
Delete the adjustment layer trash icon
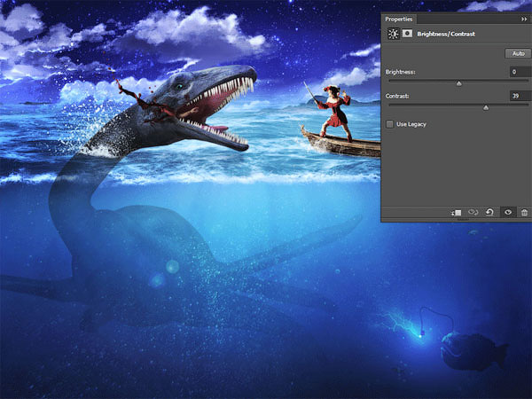[x=524, y=213]
